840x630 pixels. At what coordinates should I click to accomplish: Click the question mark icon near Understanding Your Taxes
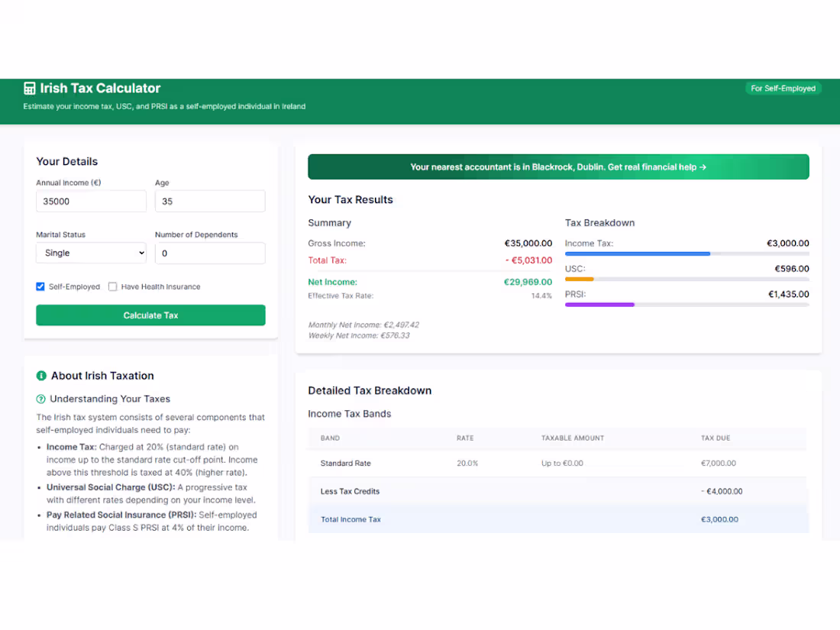(x=41, y=399)
